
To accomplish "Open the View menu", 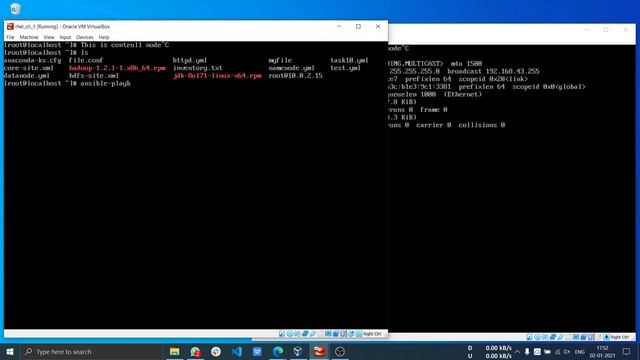I will (x=49, y=37).
